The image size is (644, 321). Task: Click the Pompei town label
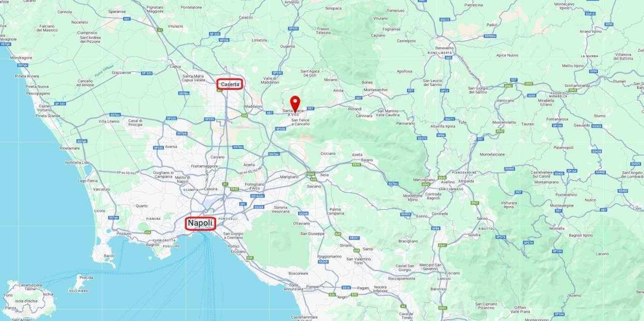312,287
